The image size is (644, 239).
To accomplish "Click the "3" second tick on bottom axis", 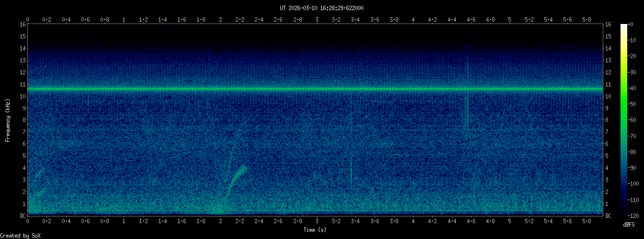I will click(x=317, y=221).
